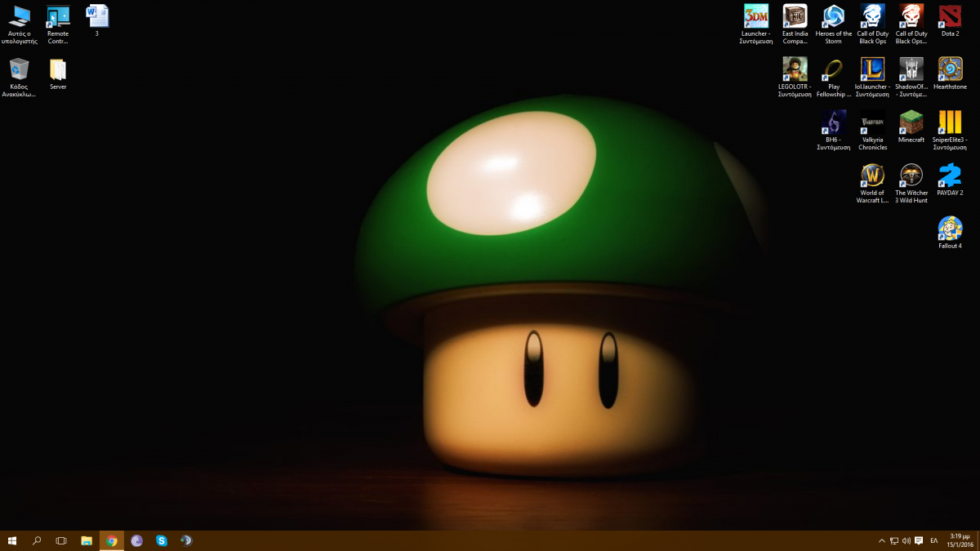Select the ShadowOf... shortcut icon
The image size is (980, 551).
tap(911, 78)
